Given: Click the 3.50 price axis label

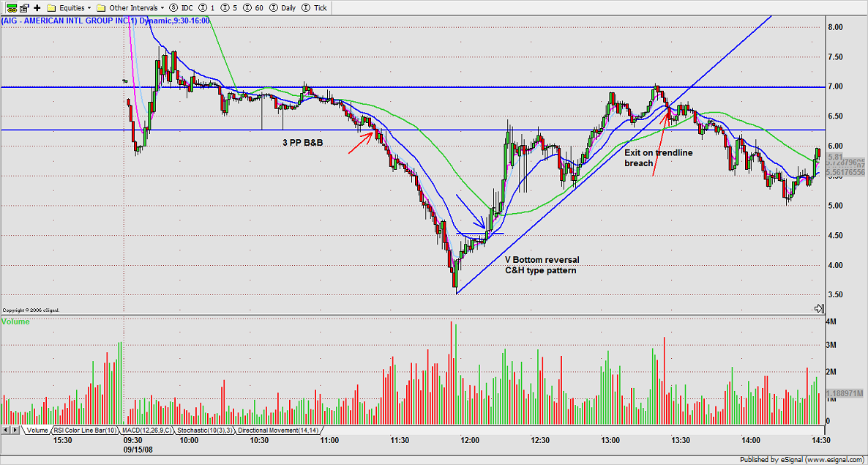Looking at the screenshot, I should tap(835, 295).
